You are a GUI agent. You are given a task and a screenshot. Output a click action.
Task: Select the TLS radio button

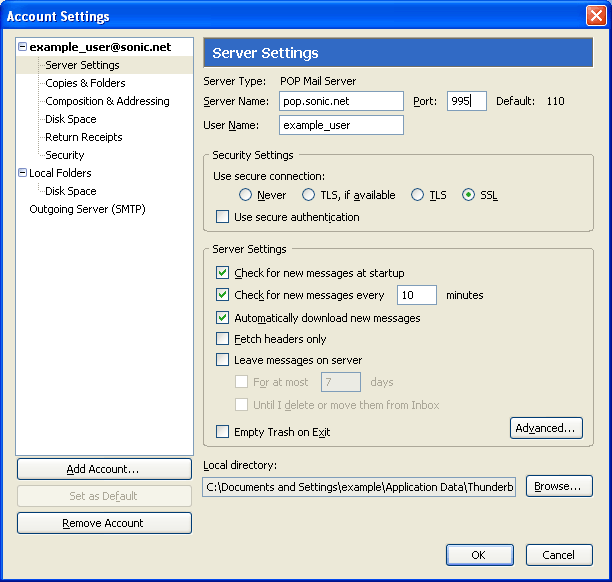[x=417, y=194]
